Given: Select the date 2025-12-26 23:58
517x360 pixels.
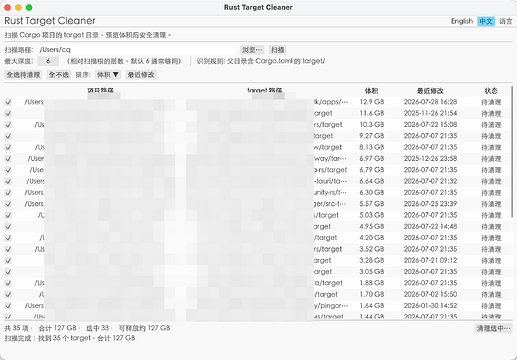Looking at the screenshot, I should [x=430, y=159].
